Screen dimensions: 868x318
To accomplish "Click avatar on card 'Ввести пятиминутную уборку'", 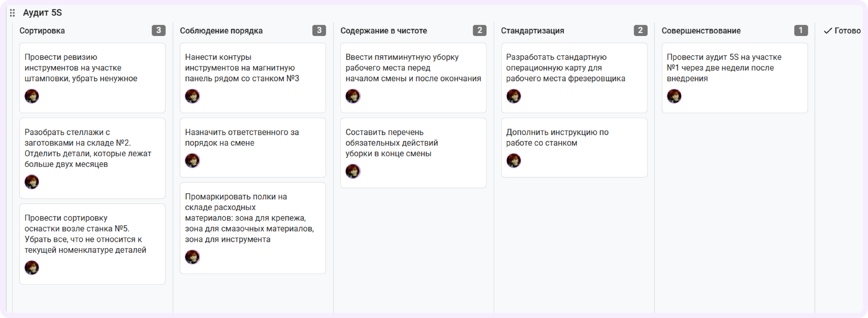I will (x=353, y=96).
